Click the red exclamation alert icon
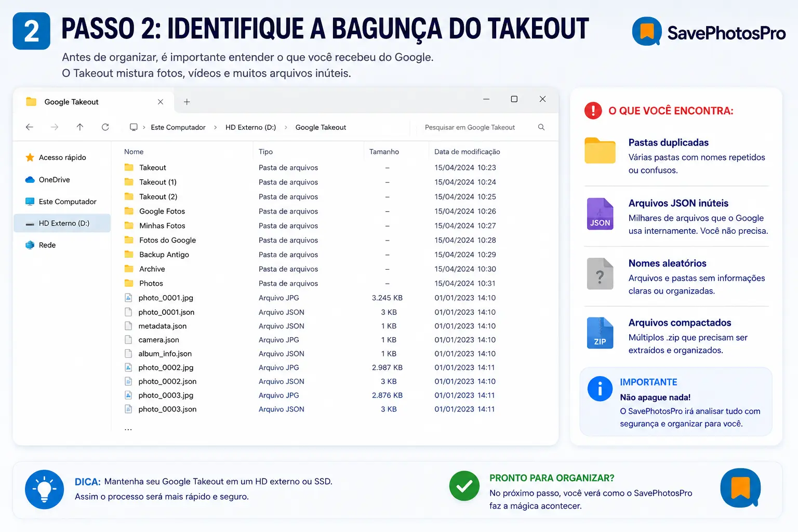This screenshot has width=798, height=532. [593, 111]
